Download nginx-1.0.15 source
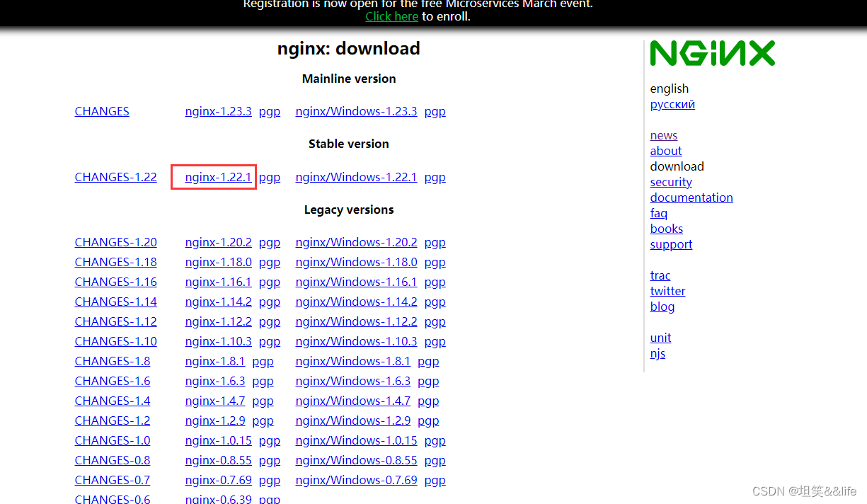Screen dimensions: 867x504 (218, 440)
